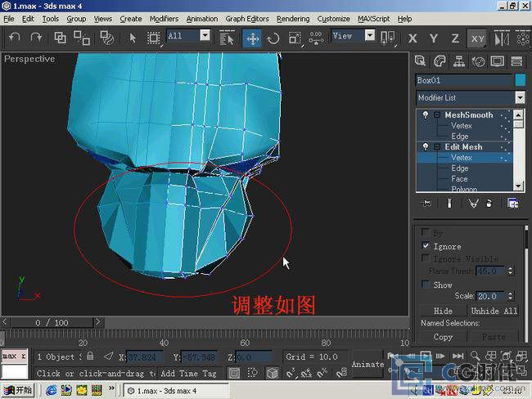Screen dimensions: 532x399
Task: Open the Utilities command panel tab
Action: pos(516,61)
